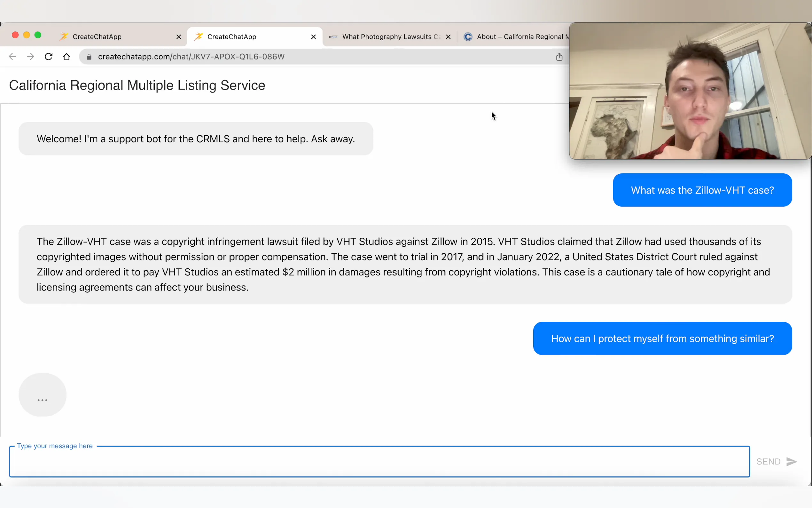Click the Zillow-VHT case reply bubble

(x=405, y=264)
